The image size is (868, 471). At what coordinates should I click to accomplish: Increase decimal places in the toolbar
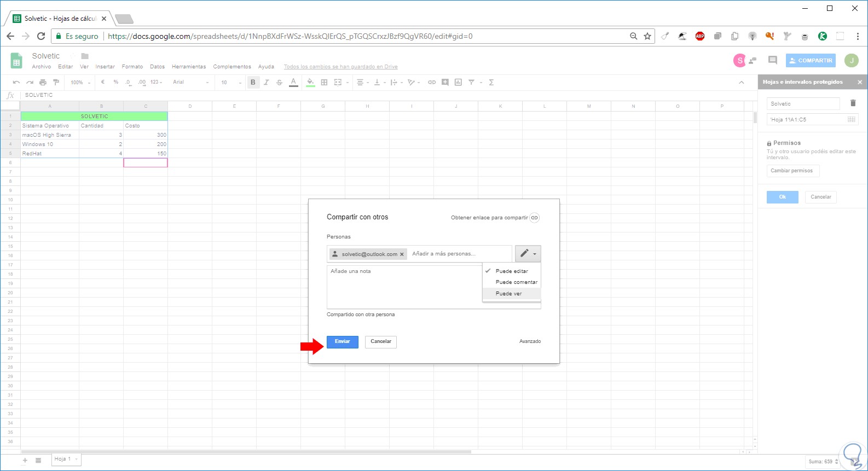142,83
